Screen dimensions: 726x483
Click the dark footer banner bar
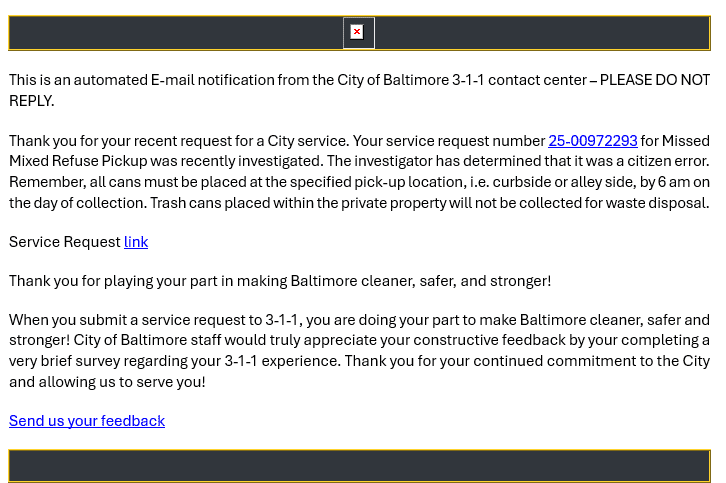pos(359,466)
